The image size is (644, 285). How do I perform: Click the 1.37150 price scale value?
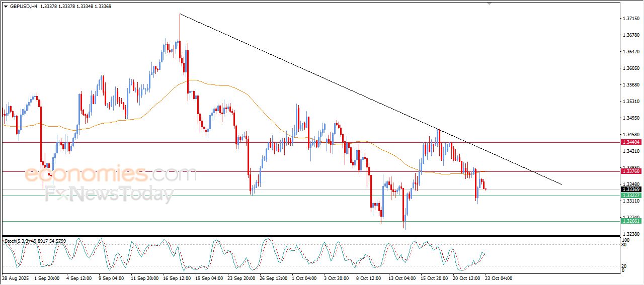(630, 19)
